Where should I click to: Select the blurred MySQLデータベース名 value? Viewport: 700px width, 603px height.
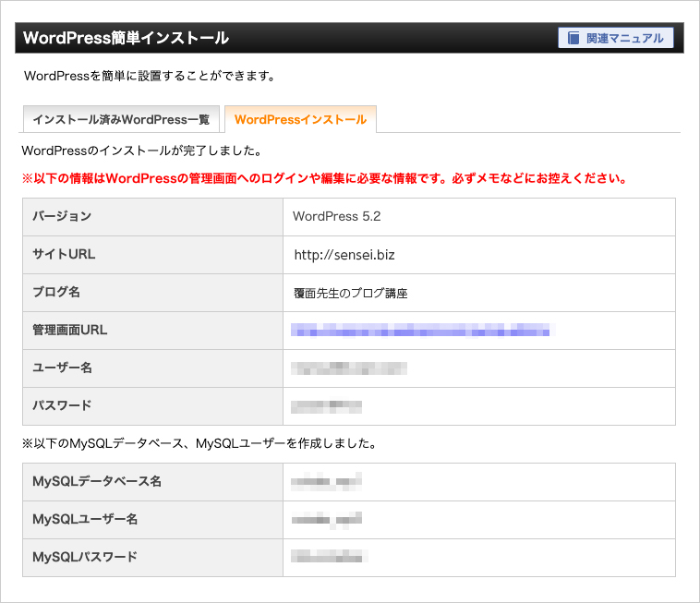(x=326, y=482)
